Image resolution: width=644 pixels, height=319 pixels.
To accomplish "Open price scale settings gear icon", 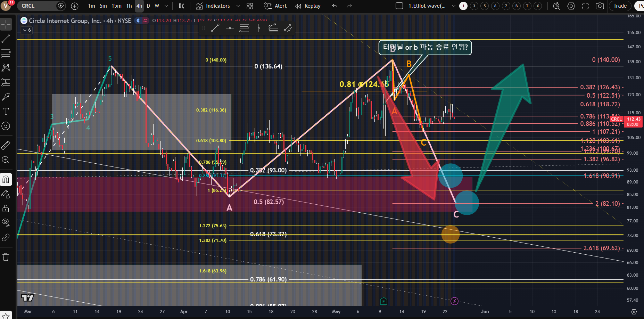I will 634,312.
